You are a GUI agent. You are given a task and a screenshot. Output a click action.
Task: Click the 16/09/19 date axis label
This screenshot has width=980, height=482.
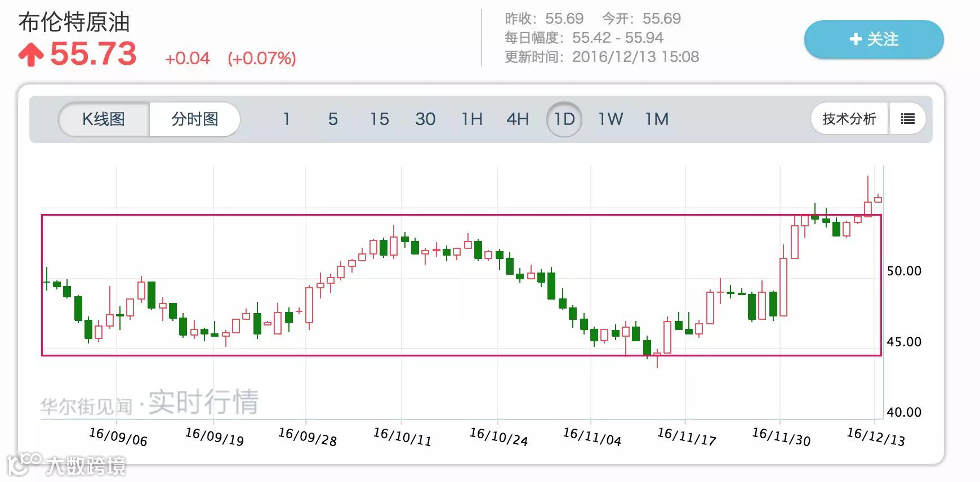pyautogui.click(x=215, y=436)
